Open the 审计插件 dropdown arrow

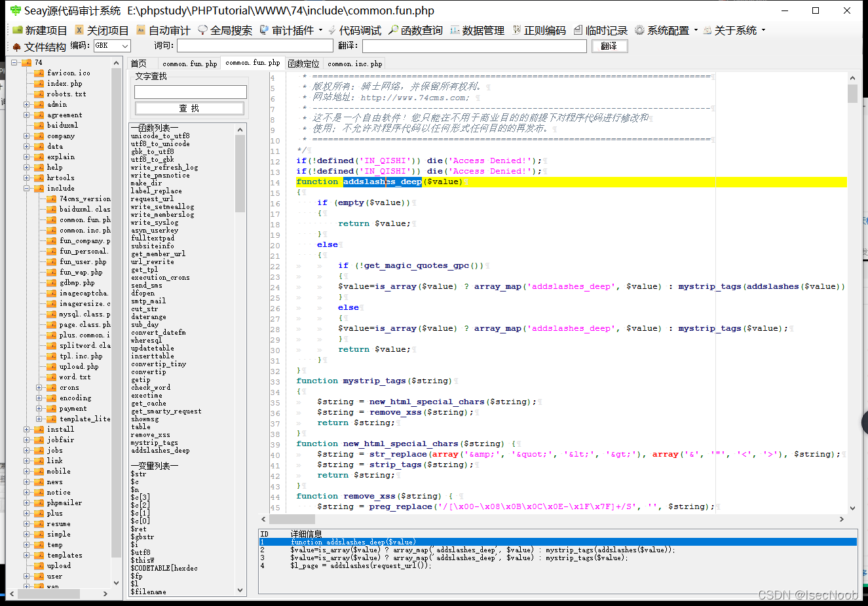320,30
